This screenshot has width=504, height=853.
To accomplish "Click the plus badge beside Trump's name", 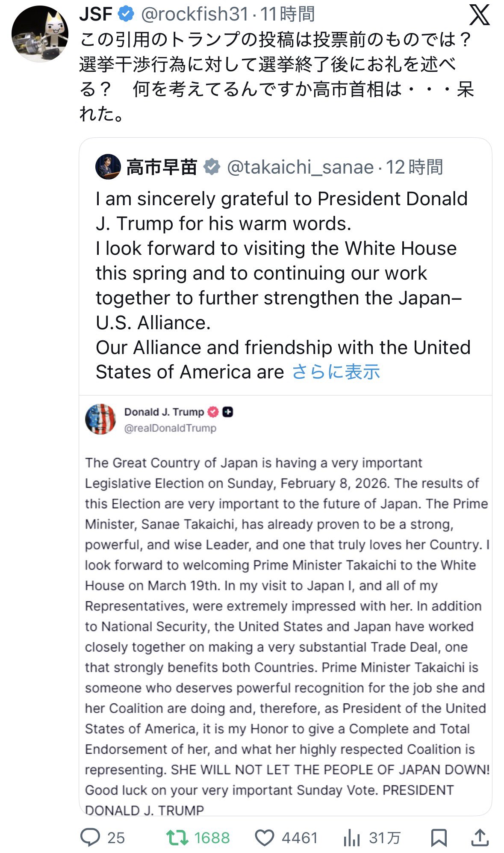I will [x=228, y=412].
